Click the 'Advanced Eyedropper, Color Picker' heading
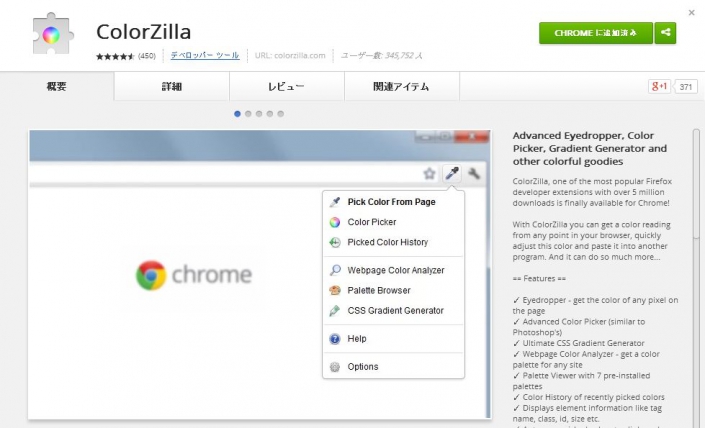 click(590, 148)
